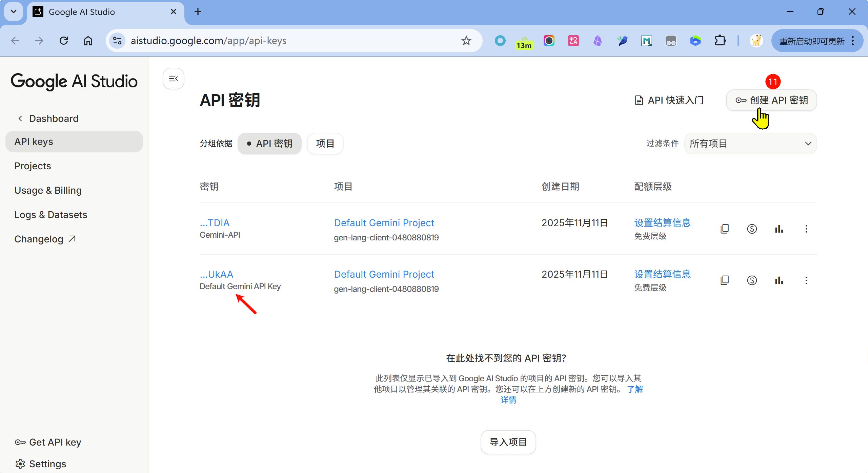Open the browser extensions puzzle icon
The width and height of the screenshot is (868, 473).
tap(720, 41)
